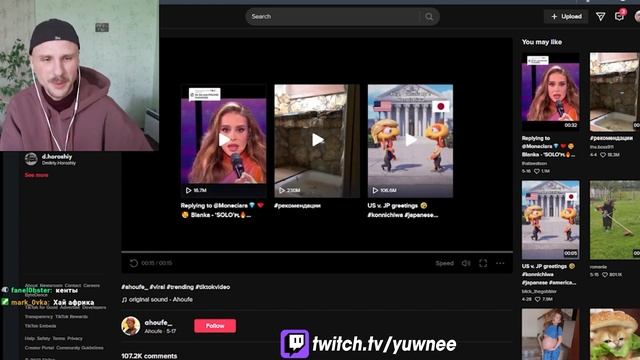
Task: Click the #ahoufe_ hashtag
Action: (134, 287)
